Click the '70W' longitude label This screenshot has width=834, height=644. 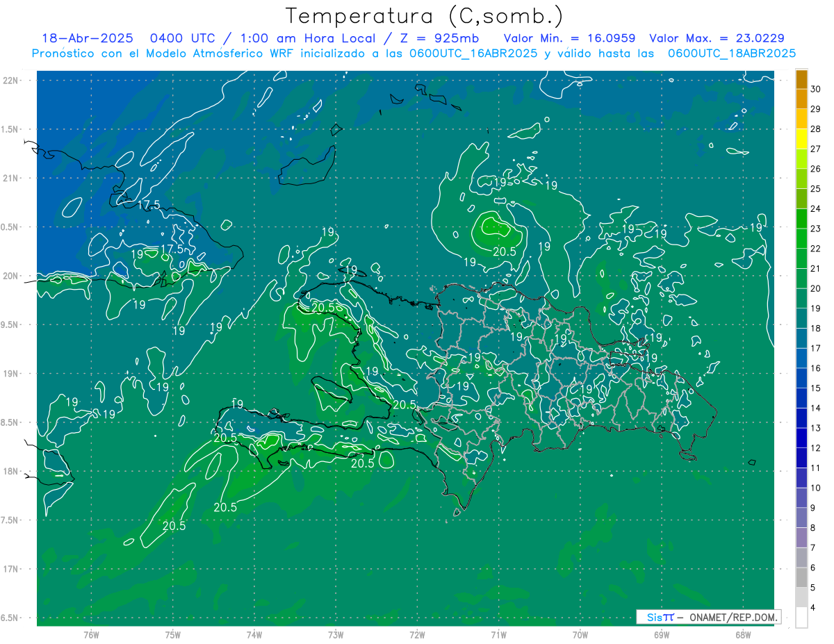click(x=580, y=634)
